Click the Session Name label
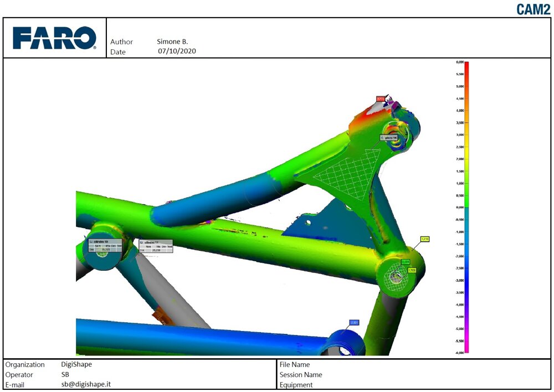This screenshot has width=554, height=392. [301, 375]
